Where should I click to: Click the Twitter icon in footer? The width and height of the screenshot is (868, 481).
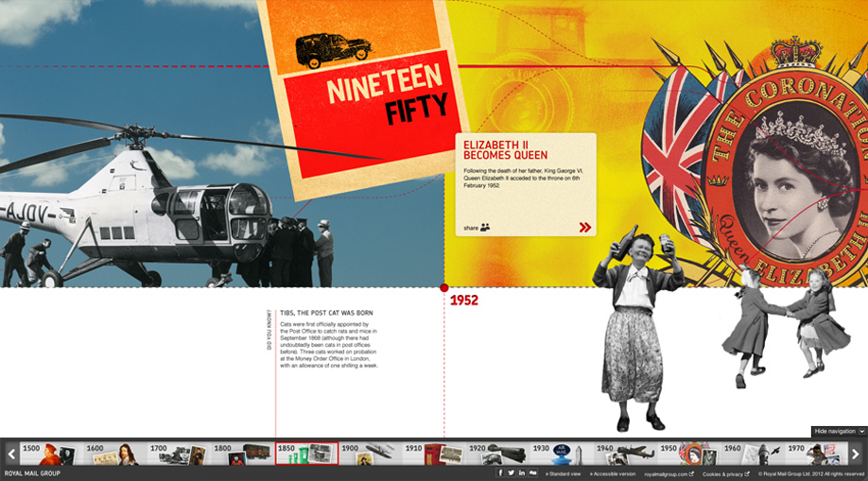click(512, 472)
